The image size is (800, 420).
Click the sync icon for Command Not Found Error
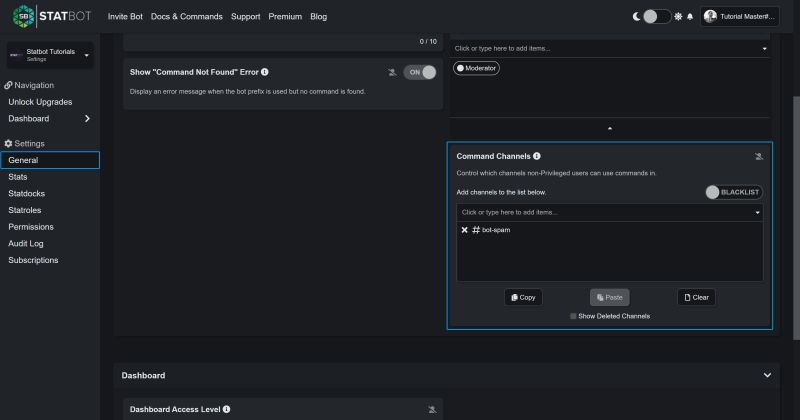tap(392, 72)
